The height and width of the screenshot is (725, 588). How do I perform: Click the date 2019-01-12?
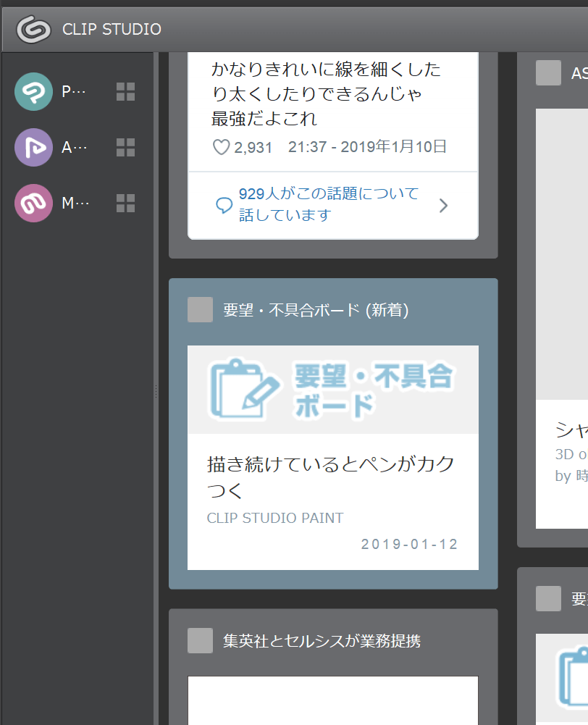(x=410, y=544)
